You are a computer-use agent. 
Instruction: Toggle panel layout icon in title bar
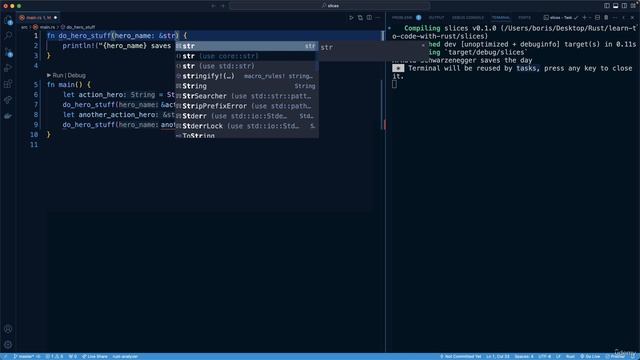[x=616, y=6]
